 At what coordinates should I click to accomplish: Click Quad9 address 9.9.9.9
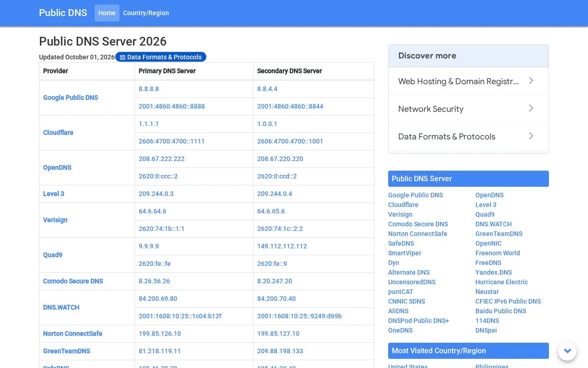point(149,246)
